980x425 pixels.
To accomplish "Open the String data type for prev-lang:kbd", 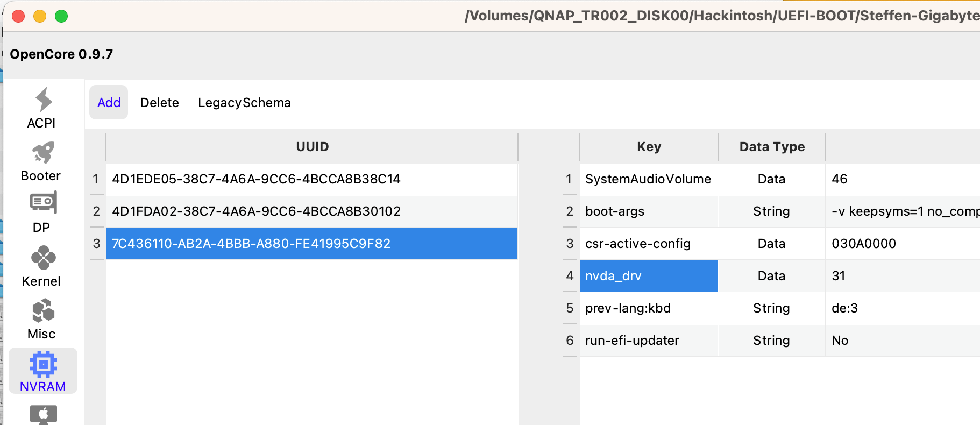I will tap(771, 308).
